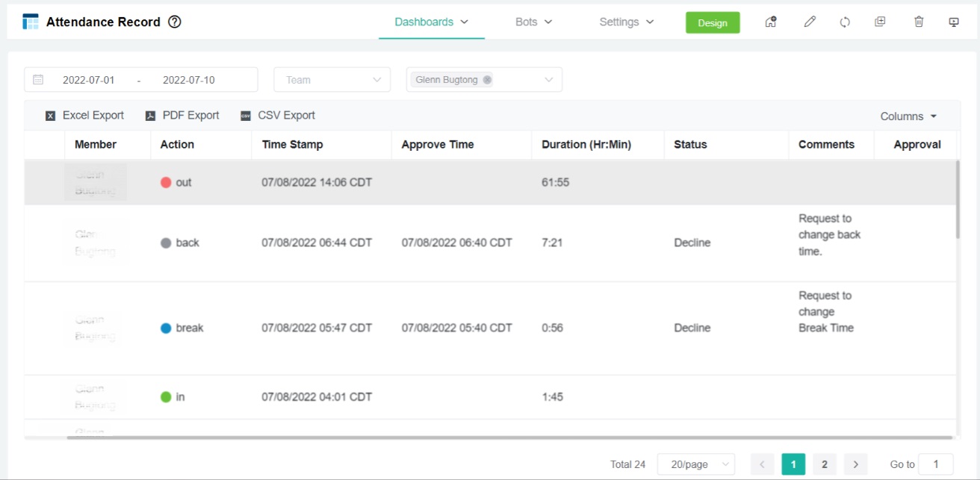Open the Dashboards menu

[431, 22]
